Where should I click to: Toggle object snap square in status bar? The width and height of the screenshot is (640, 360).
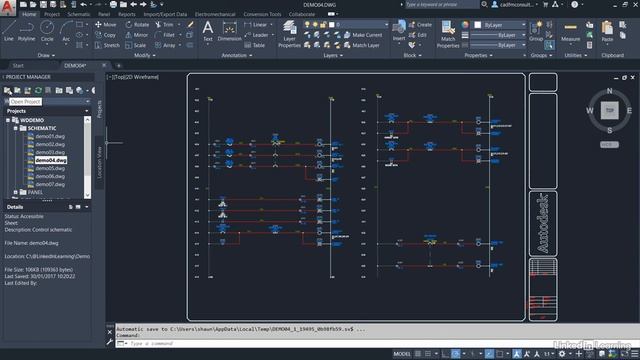coord(500,354)
